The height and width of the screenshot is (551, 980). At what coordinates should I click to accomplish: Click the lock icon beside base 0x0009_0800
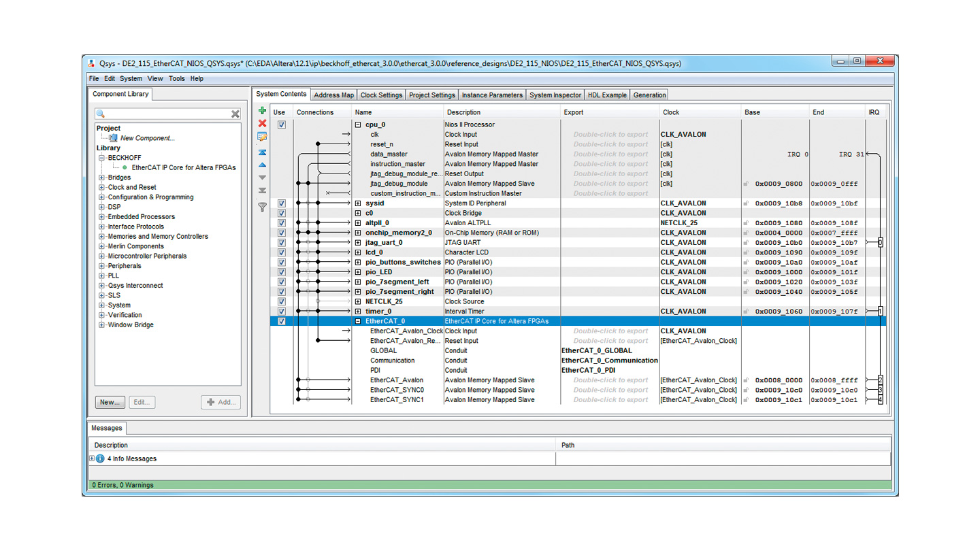747,184
